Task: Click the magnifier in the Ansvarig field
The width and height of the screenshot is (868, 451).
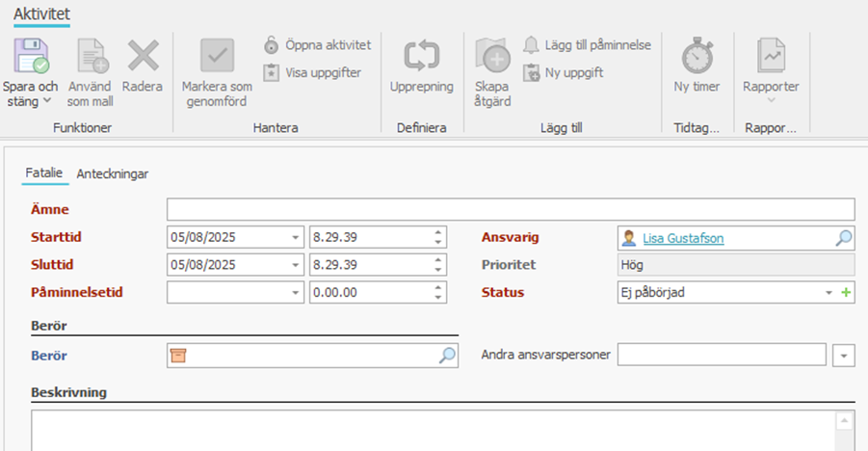Action: [x=843, y=238]
